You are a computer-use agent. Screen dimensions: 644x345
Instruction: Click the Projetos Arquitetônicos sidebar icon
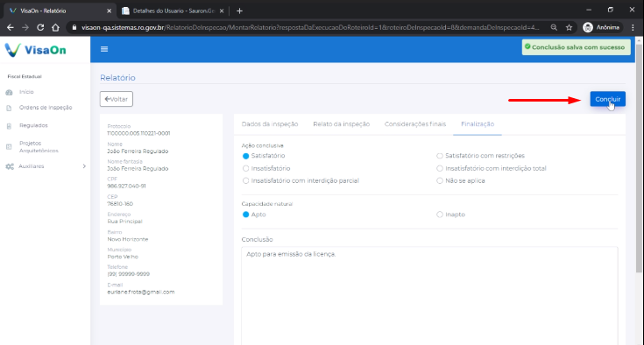[9, 147]
